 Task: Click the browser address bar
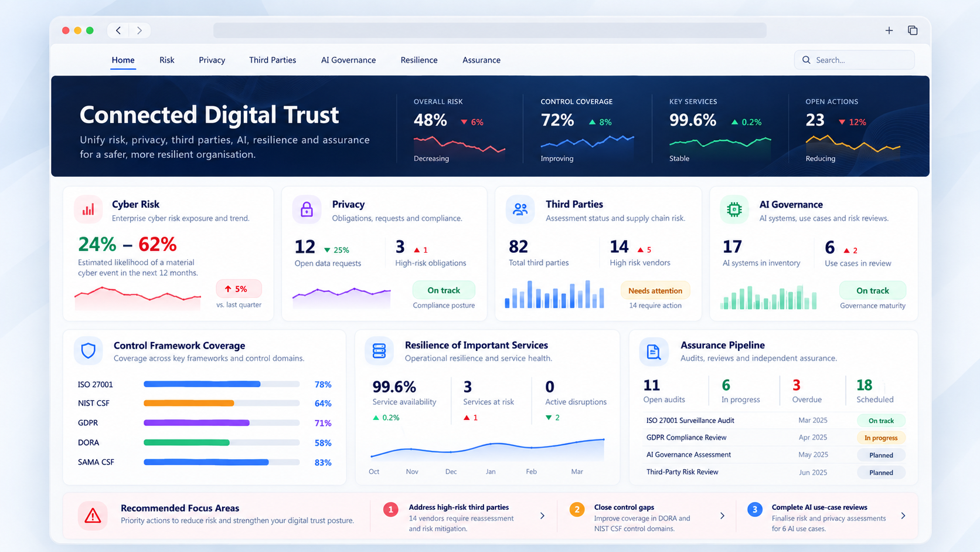490,31
